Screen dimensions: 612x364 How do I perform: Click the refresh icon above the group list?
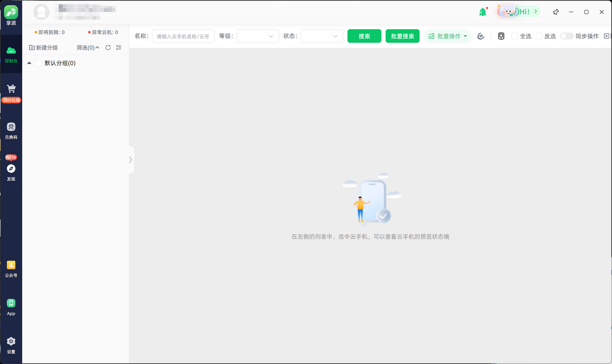point(108,47)
